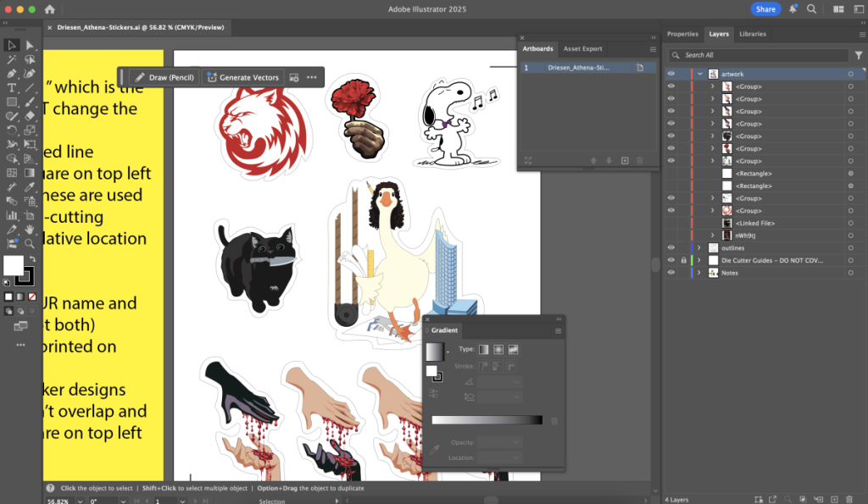Choose the Eyedropper tool in the toolbar
Screen dimensions: 868x504
pos(30,187)
